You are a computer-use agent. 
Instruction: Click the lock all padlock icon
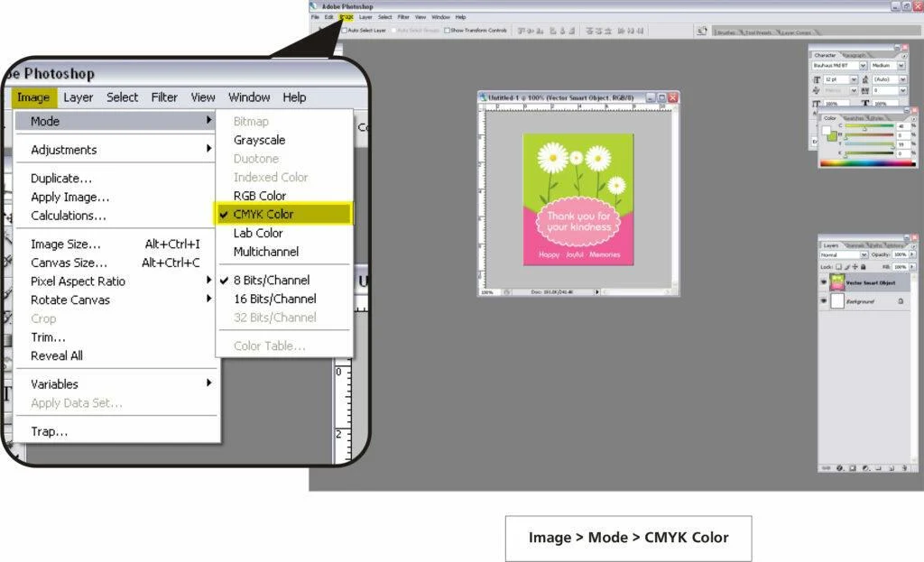tap(864, 267)
